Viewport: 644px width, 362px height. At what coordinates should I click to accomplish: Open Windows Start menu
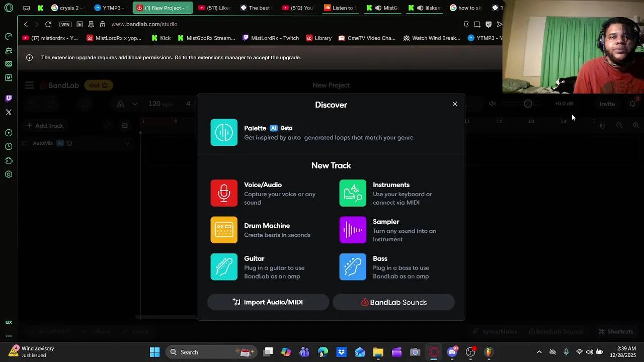154,352
